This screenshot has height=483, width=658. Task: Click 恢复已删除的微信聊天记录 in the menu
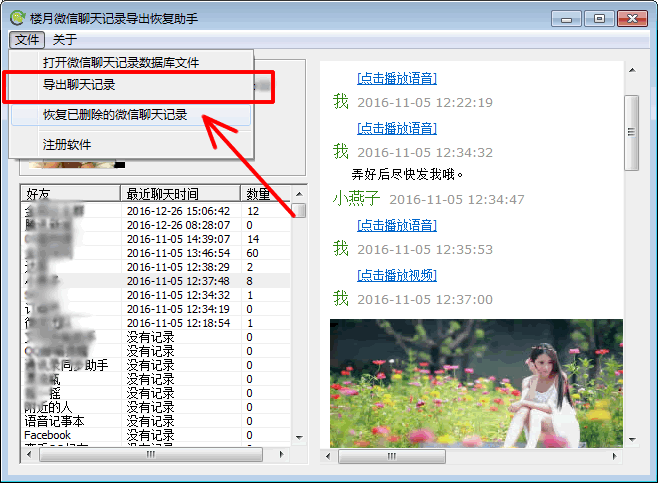pos(115,115)
